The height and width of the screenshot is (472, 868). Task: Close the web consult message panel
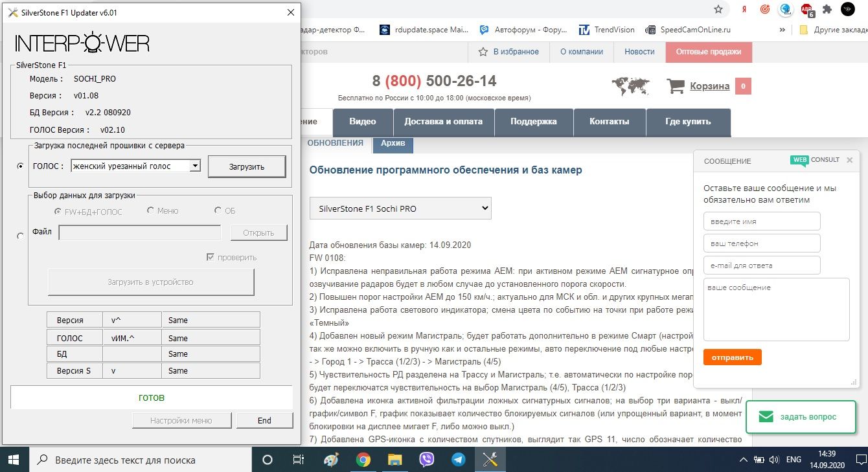click(x=849, y=160)
